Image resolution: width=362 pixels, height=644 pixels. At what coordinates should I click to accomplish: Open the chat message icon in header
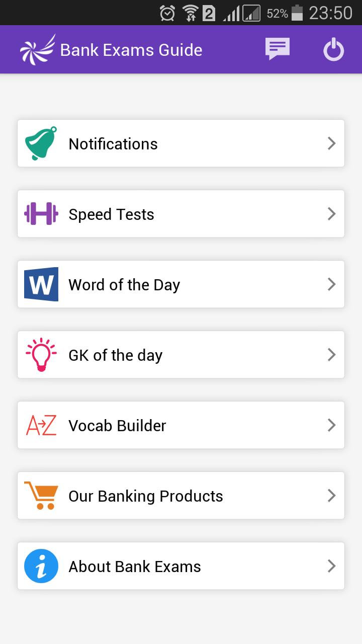pos(278,49)
